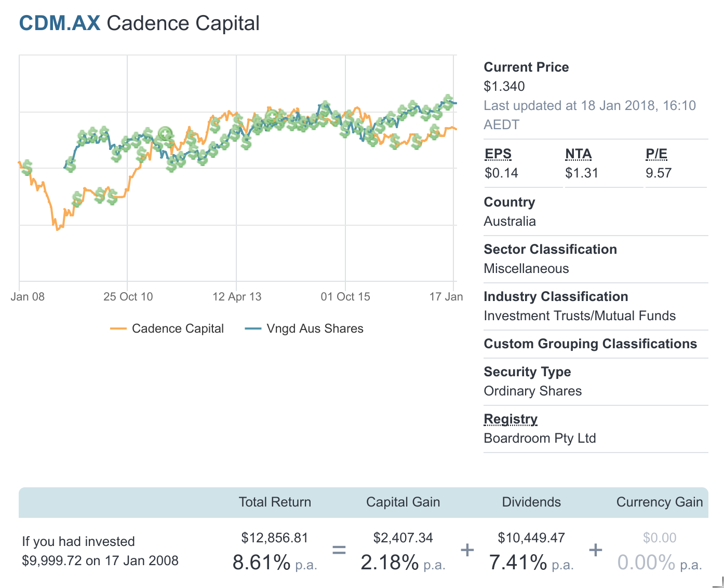Click the Total Return column header
Viewport: 724px width, 588px height.
coord(275,502)
